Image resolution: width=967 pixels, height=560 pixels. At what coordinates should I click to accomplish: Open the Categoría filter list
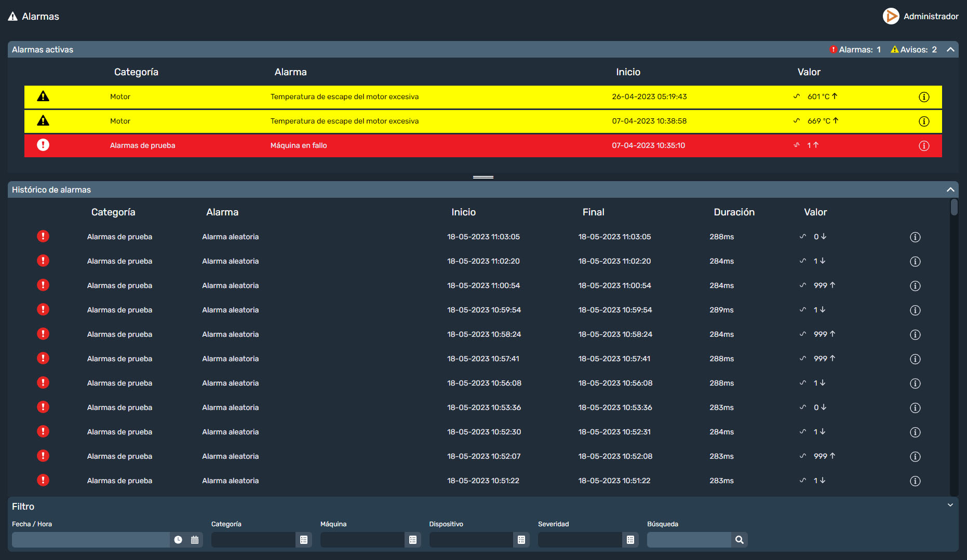(x=304, y=540)
